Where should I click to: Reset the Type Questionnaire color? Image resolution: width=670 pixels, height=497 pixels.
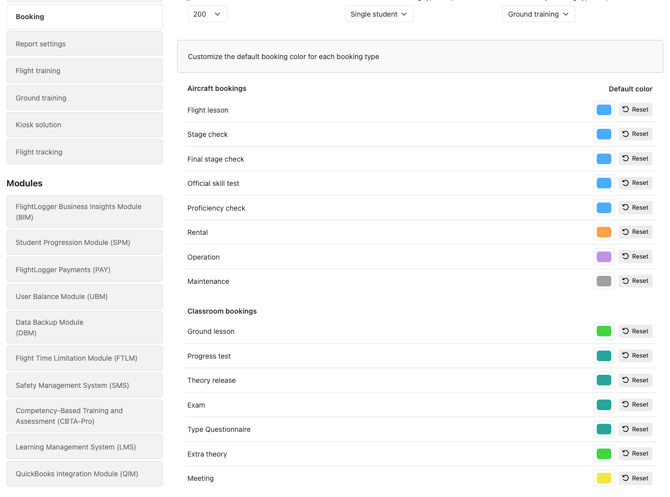pos(635,429)
